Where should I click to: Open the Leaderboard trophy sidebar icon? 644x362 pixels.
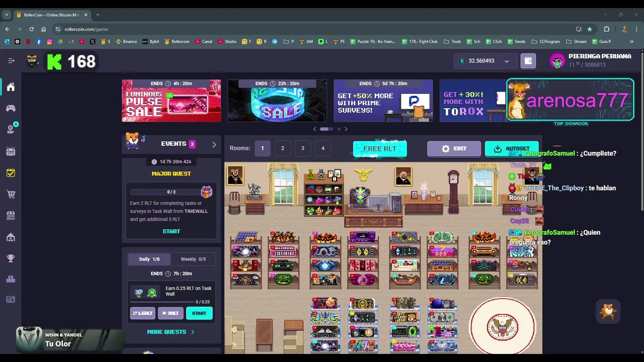[x=11, y=258]
